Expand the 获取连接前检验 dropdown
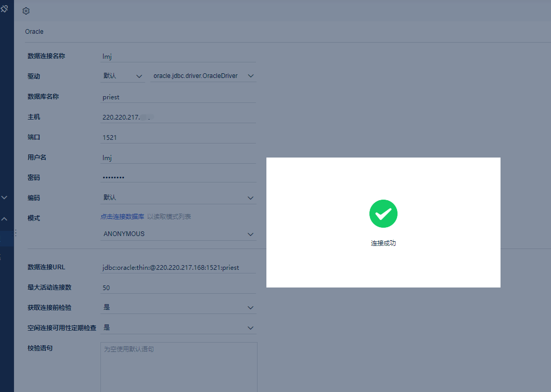551x392 pixels. pyautogui.click(x=178, y=307)
